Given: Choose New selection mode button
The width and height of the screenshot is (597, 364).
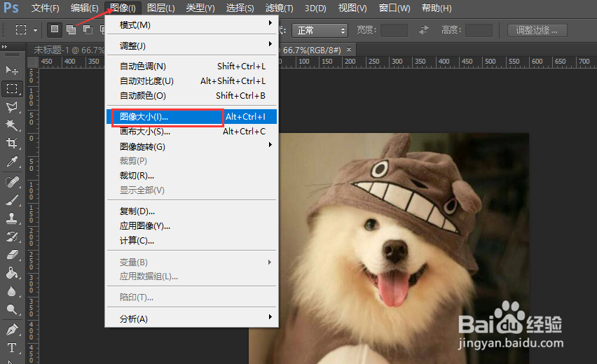Looking at the screenshot, I should click(x=55, y=29).
